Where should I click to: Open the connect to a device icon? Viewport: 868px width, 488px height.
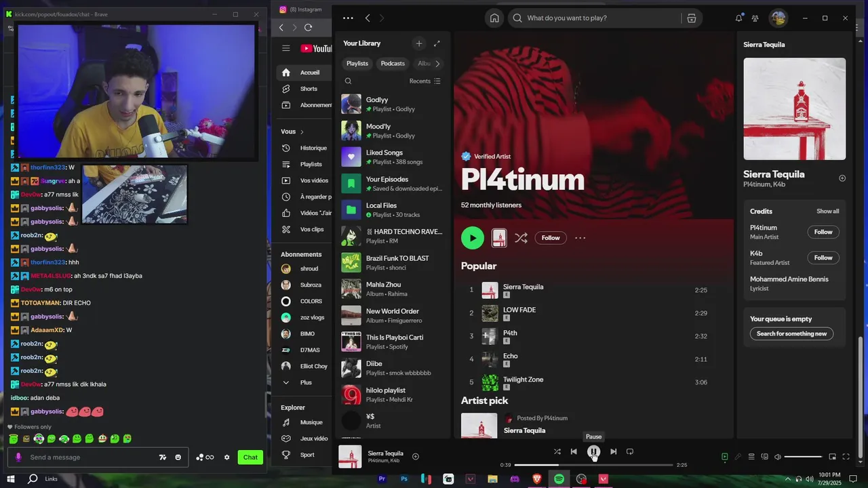point(764,457)
